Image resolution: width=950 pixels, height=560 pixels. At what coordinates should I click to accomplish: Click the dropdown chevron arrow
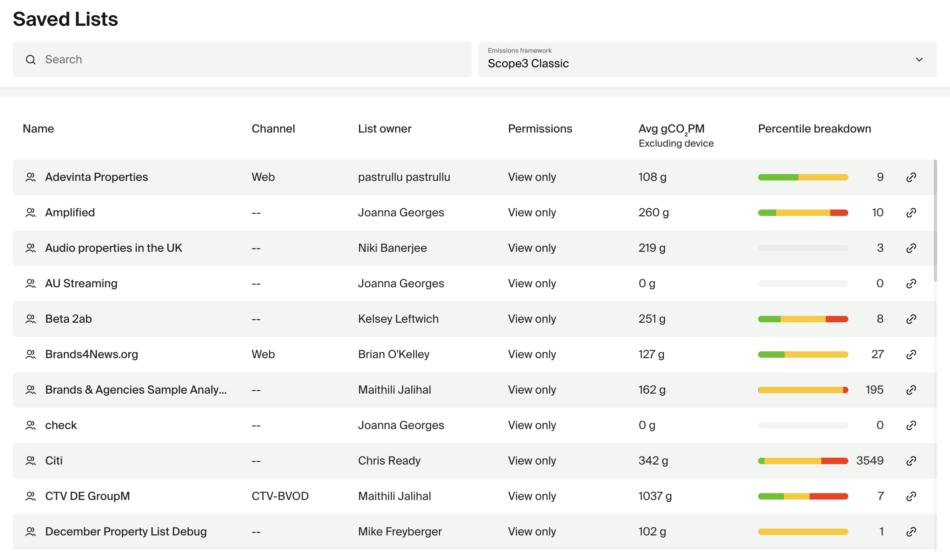click(919, 60)
